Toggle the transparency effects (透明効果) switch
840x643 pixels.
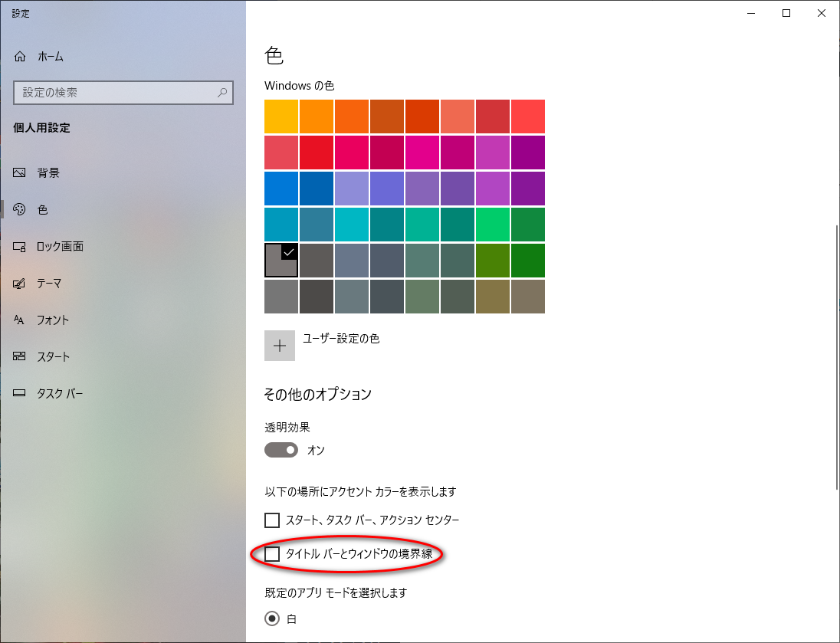pyautogui.click(x=281, y=450)
